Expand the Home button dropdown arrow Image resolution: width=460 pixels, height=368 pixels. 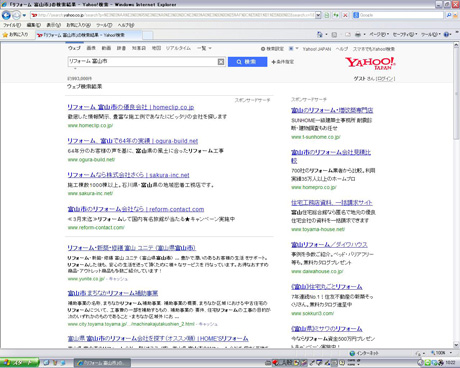pyautogui.click(x=326, y=34)
